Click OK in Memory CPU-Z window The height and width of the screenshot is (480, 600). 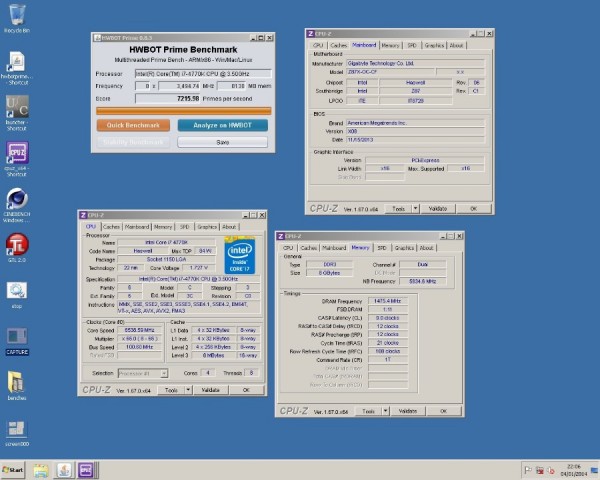pos(443,411)
